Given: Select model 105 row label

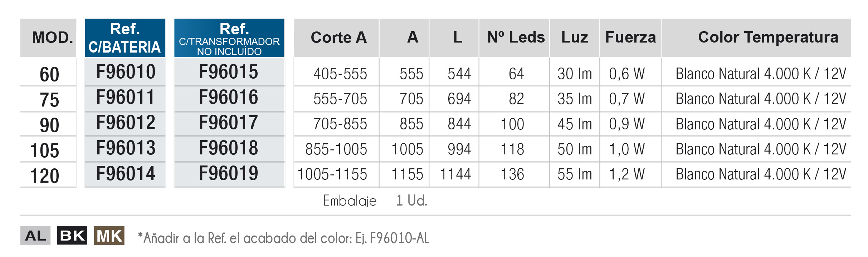Looking at the screenshot, I should (45, 150).
